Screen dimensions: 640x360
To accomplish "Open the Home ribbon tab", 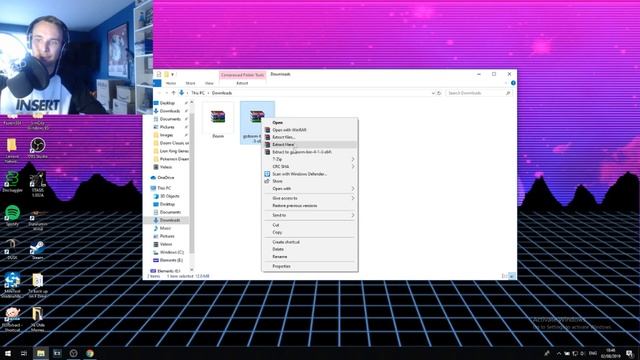I will 171,83.
